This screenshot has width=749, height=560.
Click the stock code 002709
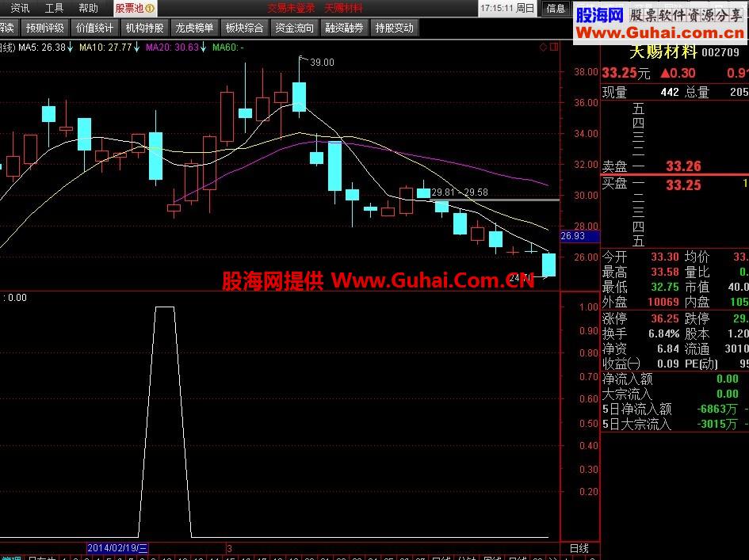coord(720,52)
